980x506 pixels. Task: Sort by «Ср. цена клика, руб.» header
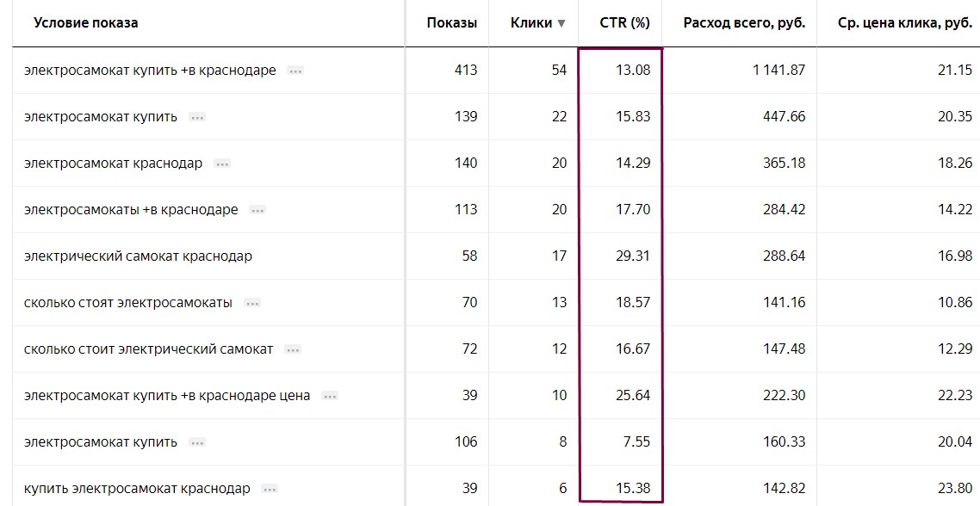tap(904, 23)
